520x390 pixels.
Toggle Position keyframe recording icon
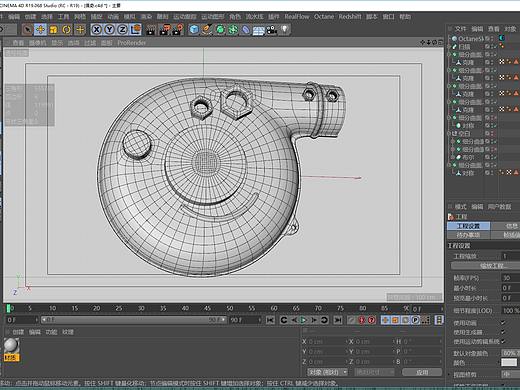[385, 320]
